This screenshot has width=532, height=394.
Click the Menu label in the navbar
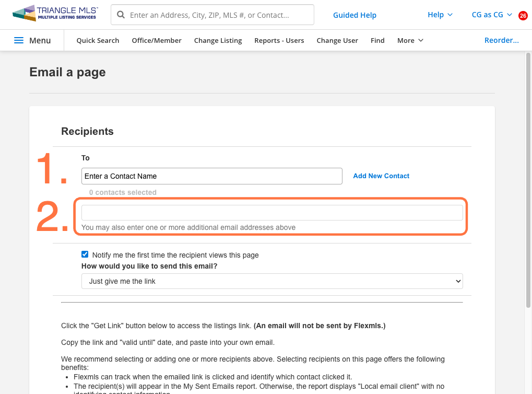point(40,40)
